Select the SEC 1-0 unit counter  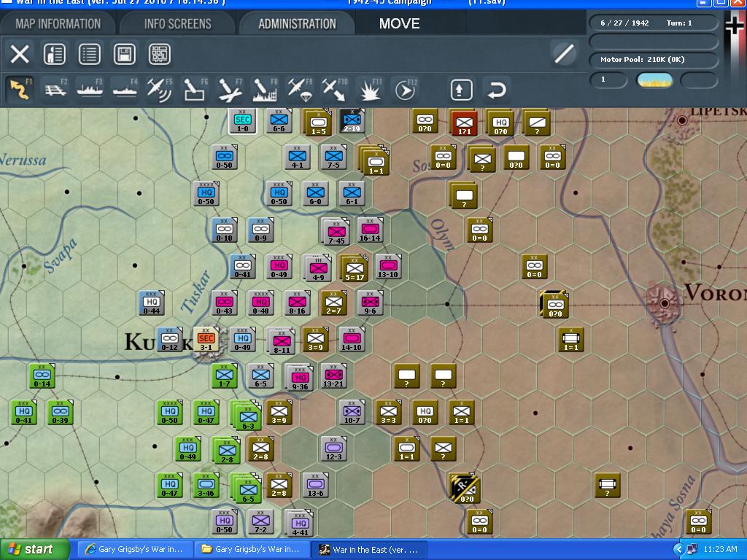coord(242,121)
